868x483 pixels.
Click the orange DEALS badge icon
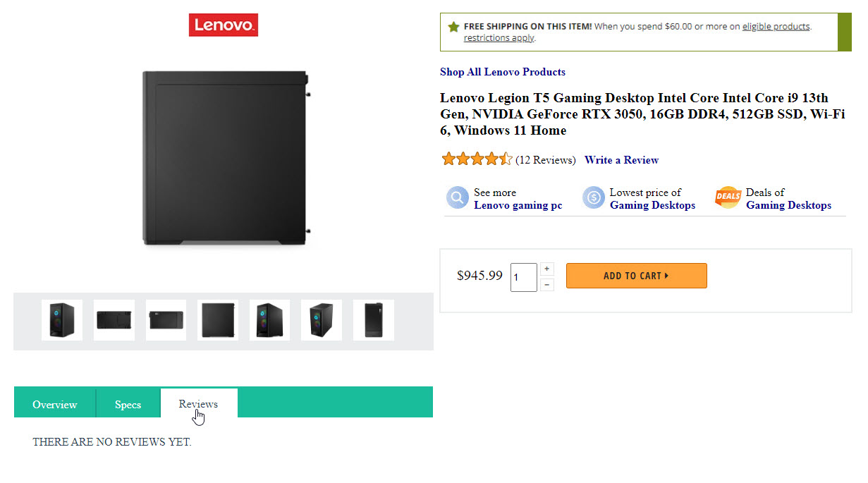click(x=728, y=198)
